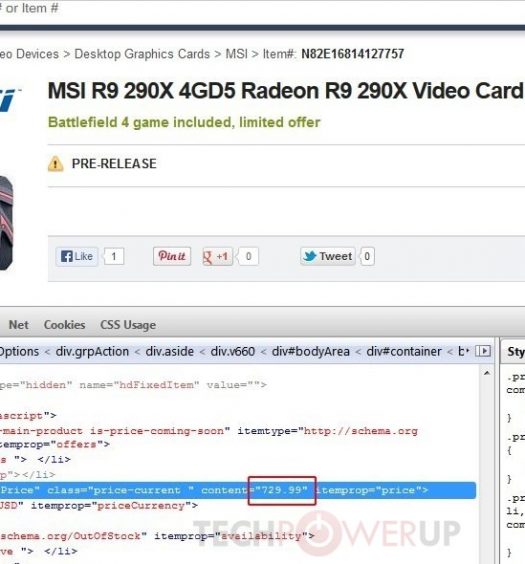Switch to the Cookies tab

coord(64,325)
